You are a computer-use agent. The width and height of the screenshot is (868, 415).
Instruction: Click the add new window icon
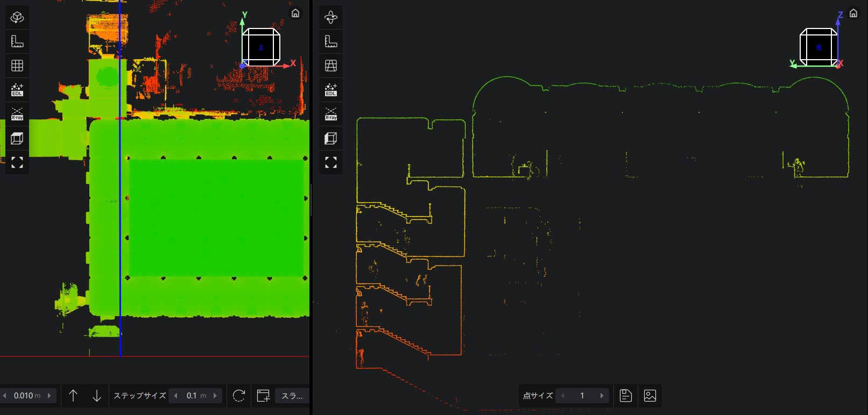[x=263, y=396]
